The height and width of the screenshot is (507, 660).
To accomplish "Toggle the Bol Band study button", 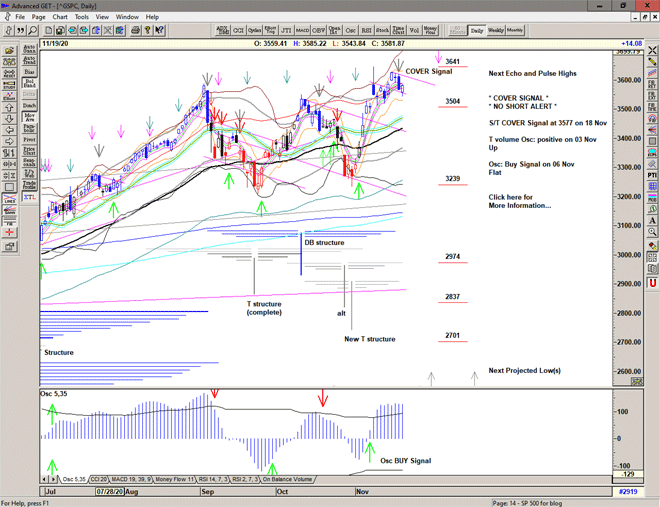I will pos(29,86).
